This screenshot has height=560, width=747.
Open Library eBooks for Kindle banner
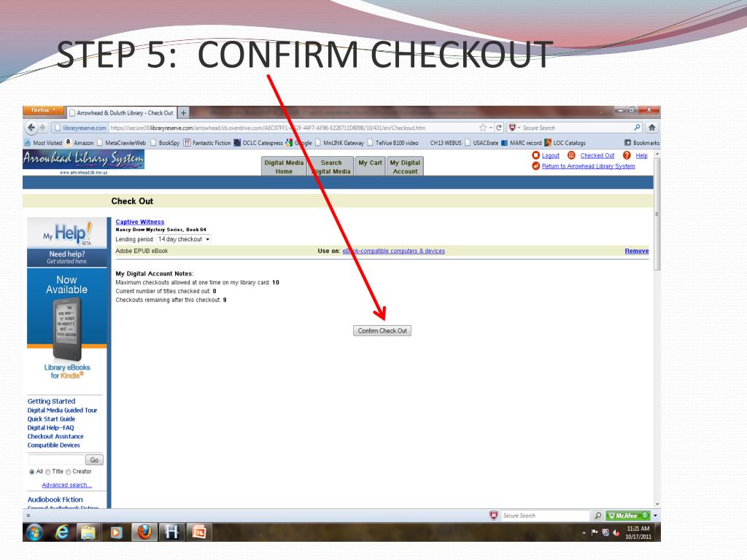66,324
